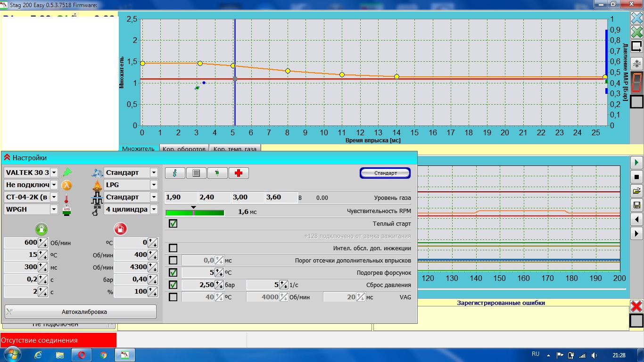Screen dimensions: 644x362
Task: Click the 600 Об/мин stepper
Action: [43, 243]
